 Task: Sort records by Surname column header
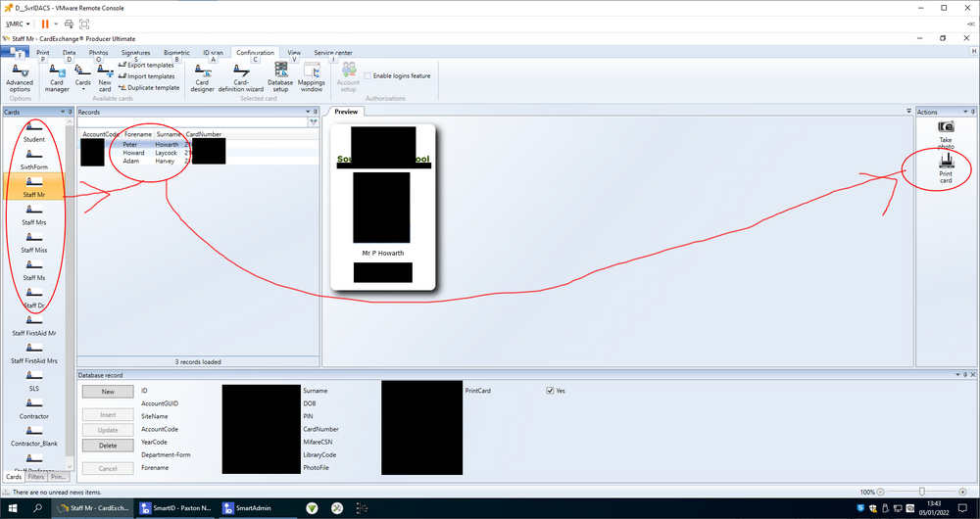click(x=169, y=134)
